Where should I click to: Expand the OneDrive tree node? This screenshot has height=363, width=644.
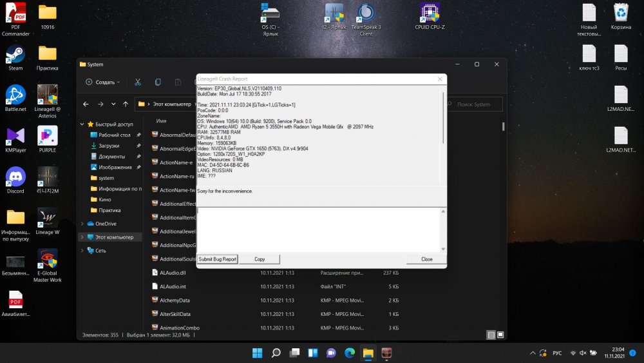pos(82,224)
